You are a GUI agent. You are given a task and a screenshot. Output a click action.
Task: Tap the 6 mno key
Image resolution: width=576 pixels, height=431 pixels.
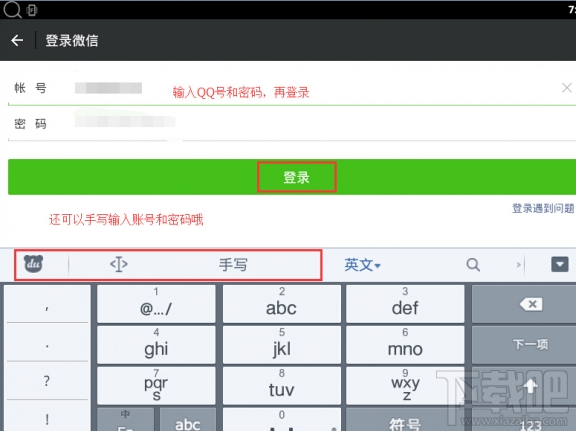pos(405,345)
